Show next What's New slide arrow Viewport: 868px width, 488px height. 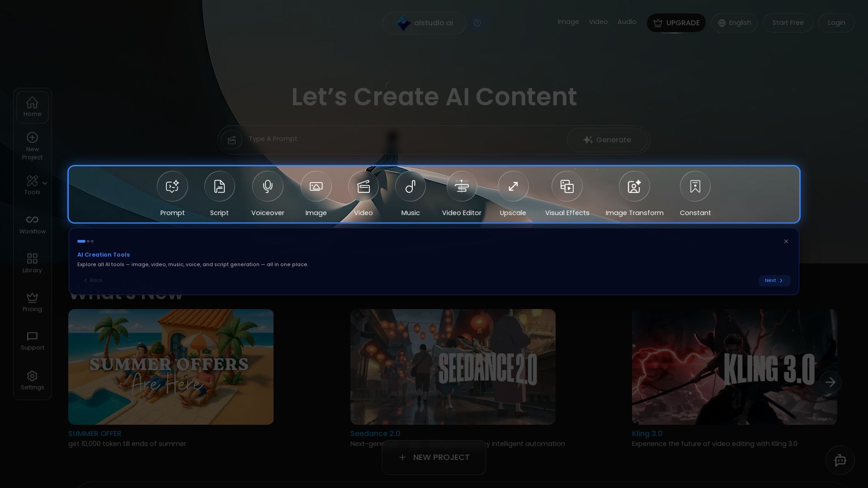click(x=830, y=382)
